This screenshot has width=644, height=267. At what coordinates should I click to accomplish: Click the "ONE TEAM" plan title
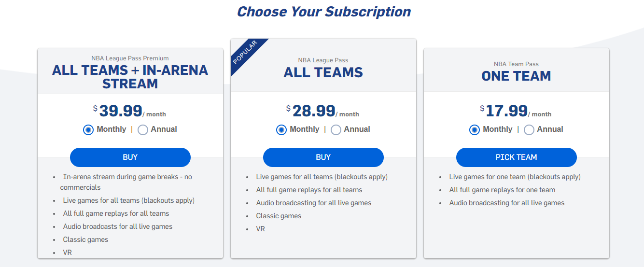pos(516,76)
